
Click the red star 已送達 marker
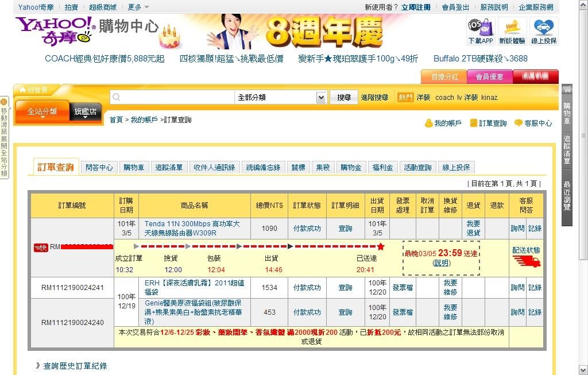click(x=381, y=246)
